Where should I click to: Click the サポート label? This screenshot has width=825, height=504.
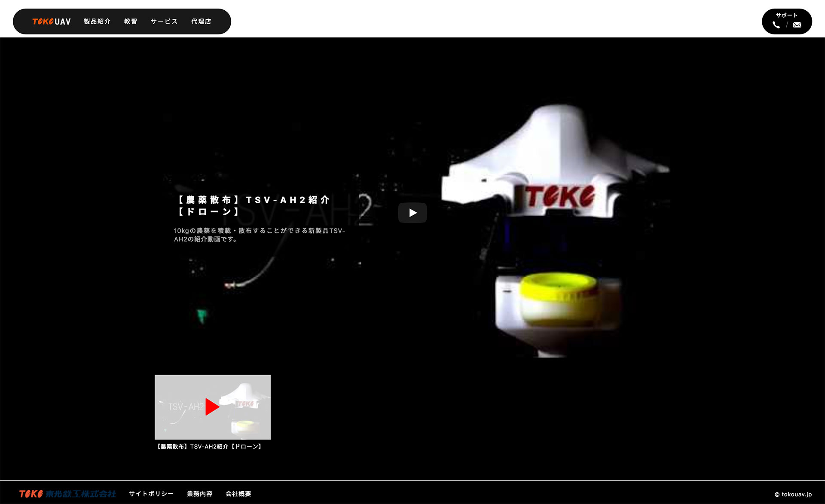[x=787, y=15]
